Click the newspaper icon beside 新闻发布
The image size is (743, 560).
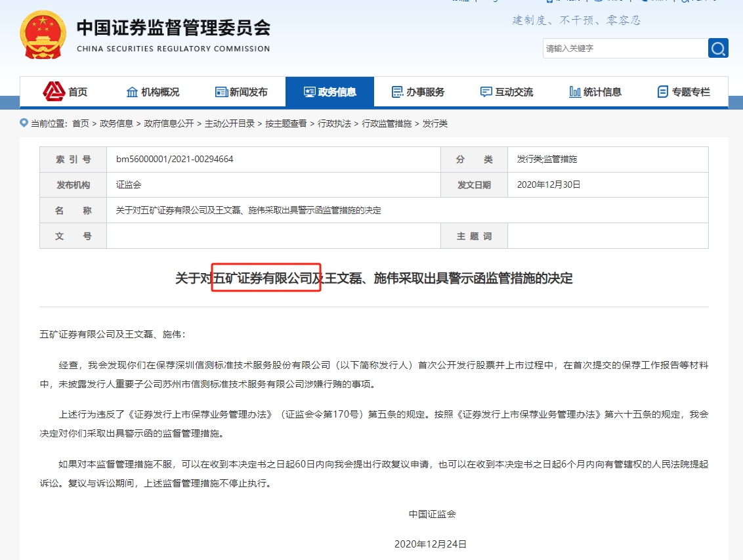[x=221, y=92]
